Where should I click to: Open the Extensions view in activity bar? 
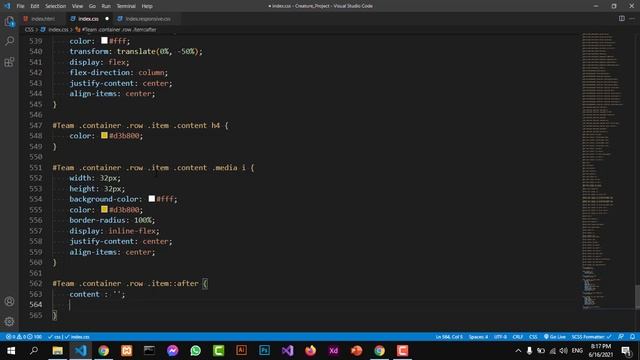(9, 62)
